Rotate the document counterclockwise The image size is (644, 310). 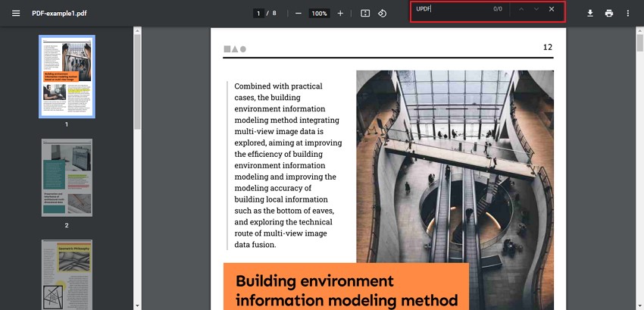click(x=382, y=13)
